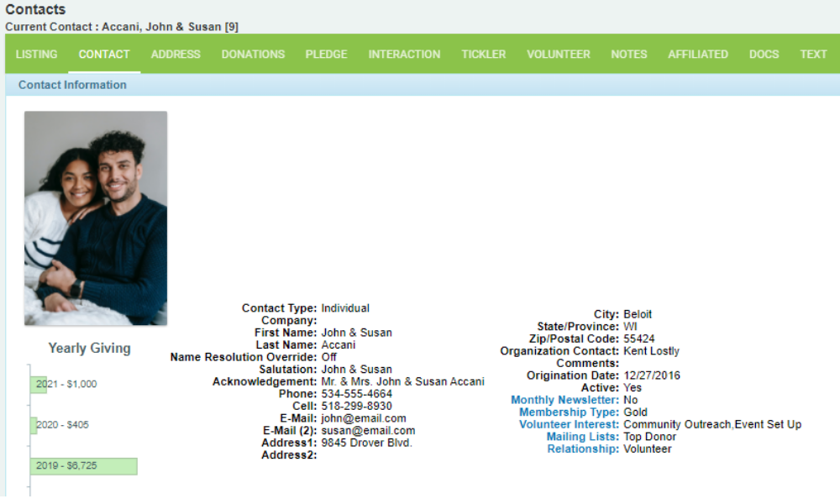Switch to the LISTING tab
This screenshot has width=840, height=504.
(34, 54)
